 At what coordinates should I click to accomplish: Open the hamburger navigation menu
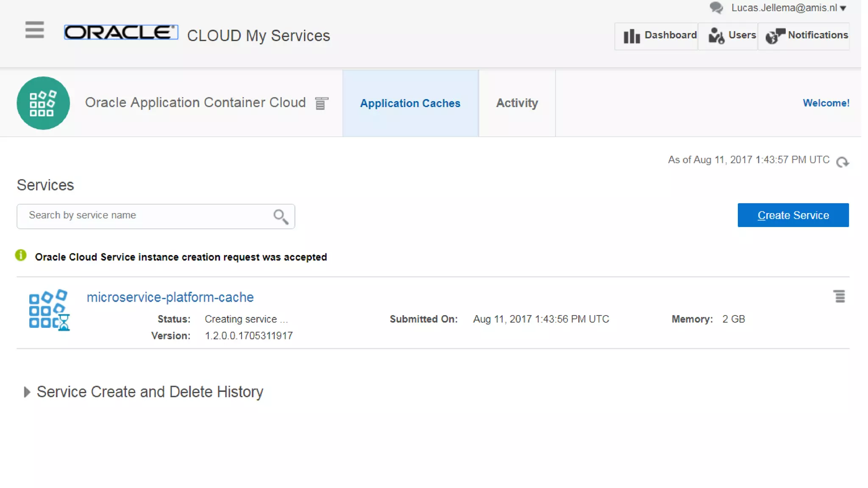tap(34, 30)
